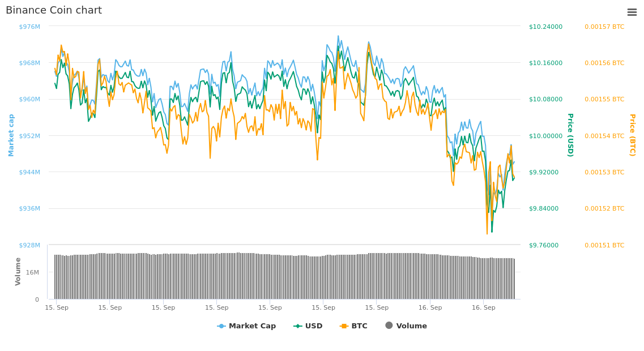Click the 0.00157 BTC axis label
This screenshot has width=644, height=351.
pos(604,27)
